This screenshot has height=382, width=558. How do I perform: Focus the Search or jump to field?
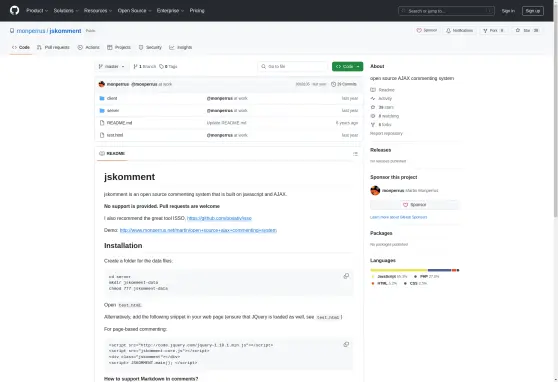coord(446,11)
